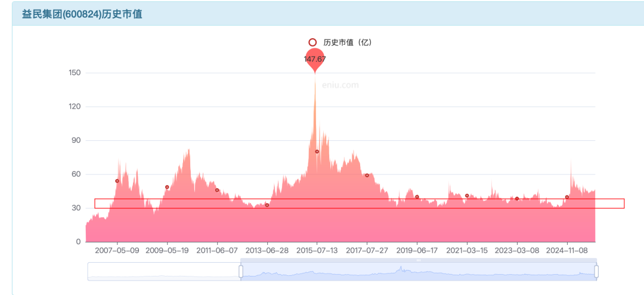Click the 2011-06-07 axis date label
This screenshot has height=295, width=644.
tap(217, 251)
